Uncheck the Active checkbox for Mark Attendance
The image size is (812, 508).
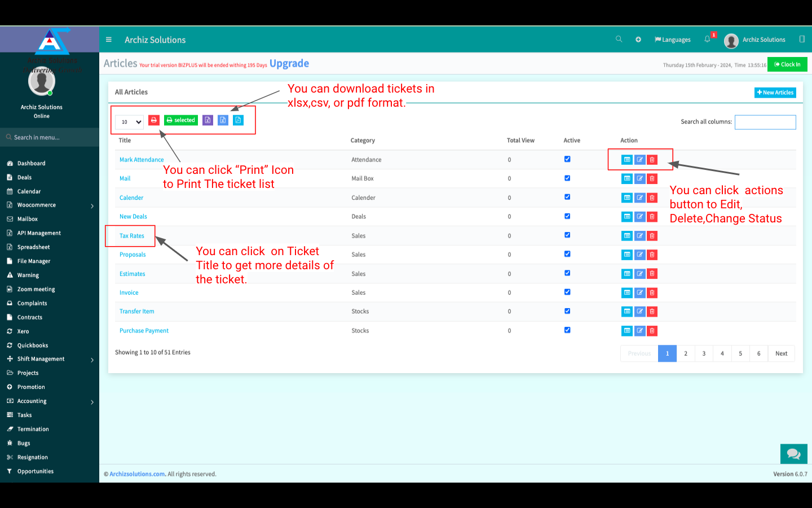[567, 159]
